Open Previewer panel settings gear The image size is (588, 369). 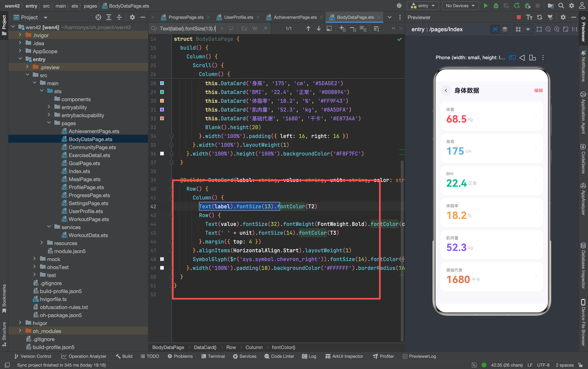[x=563, y=17]
